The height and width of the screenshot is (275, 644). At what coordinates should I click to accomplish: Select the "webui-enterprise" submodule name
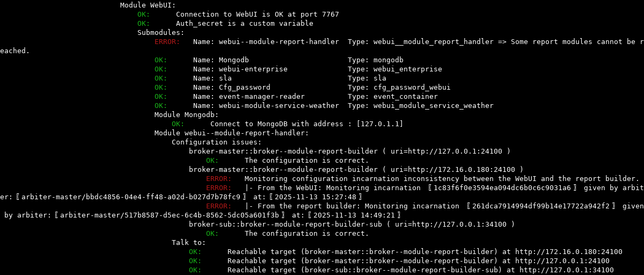[x=253, y=69]
